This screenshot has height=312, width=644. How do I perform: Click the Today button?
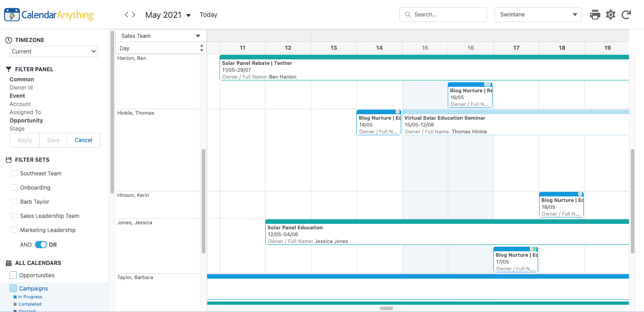(x=208, y=15)
